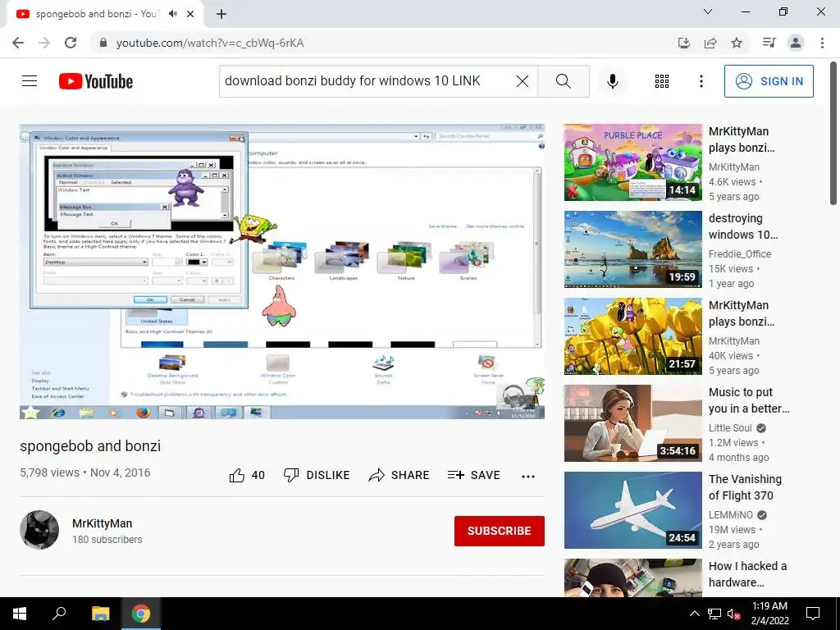The image size is (840, 630).
Task: Subscribe to MrKittyMan channel
Action: 500,531
